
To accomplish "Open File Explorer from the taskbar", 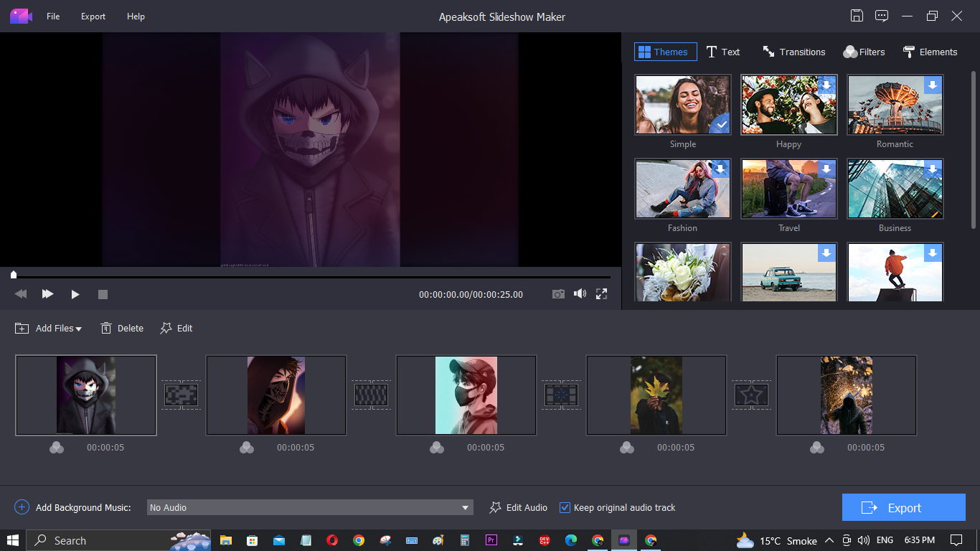I will point(226,540).
